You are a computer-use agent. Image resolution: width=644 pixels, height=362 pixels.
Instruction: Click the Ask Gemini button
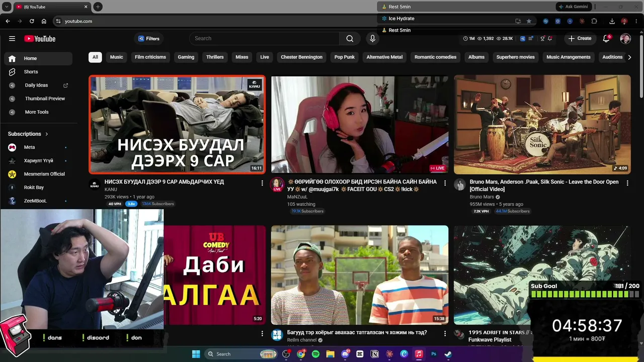(573, 7)
